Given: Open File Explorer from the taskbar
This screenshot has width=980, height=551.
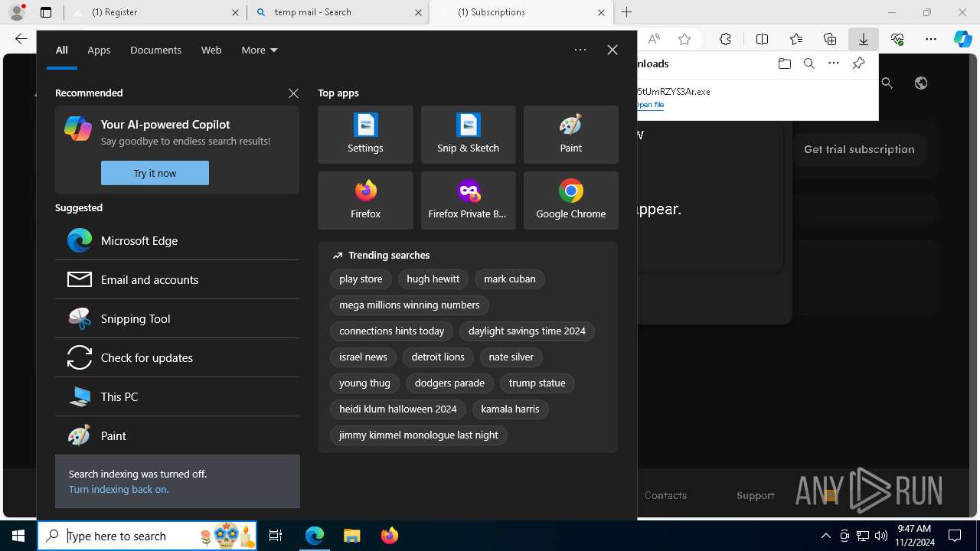Looking at the screenshot, I should pos(351,536).
